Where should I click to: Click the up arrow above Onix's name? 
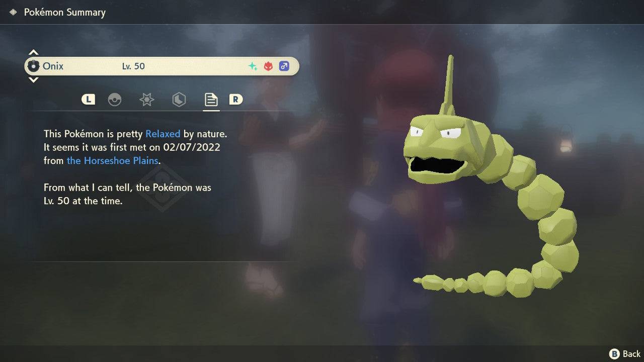click(x=33, y=51)
